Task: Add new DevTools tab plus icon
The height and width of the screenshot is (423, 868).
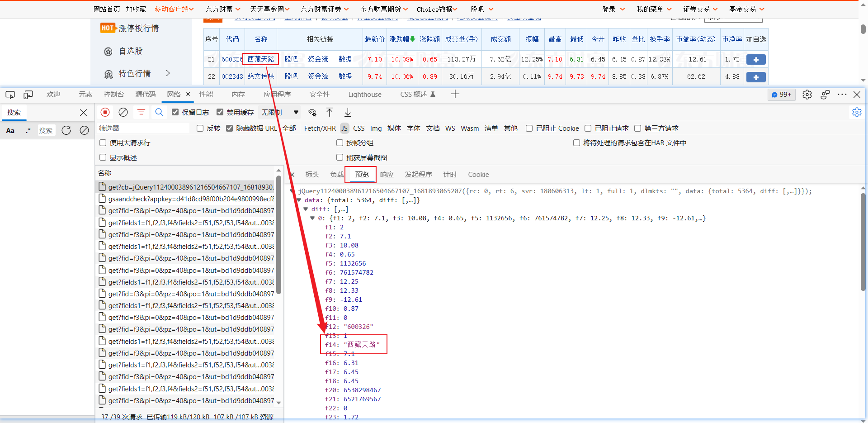Action: pyautogui.click(x=455, y=94)
